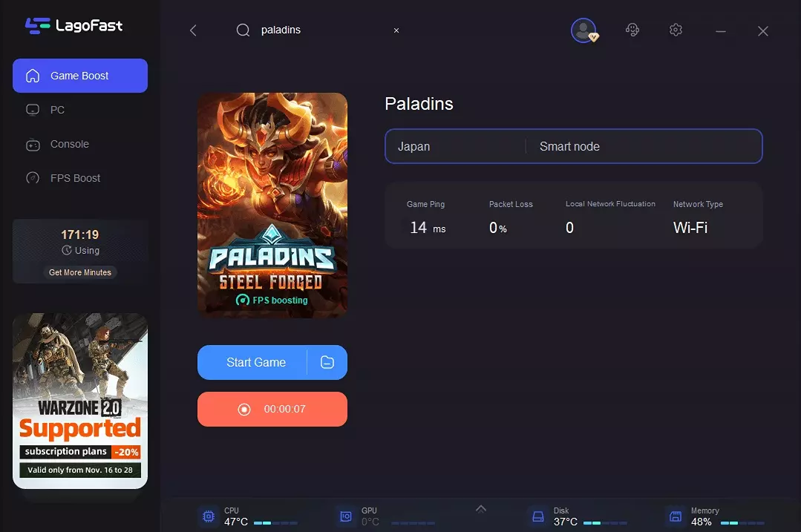This screenshot has height=532, width=801.
Task: Open the Warzone 2.0 Supported banner
Action: (80, 401)
